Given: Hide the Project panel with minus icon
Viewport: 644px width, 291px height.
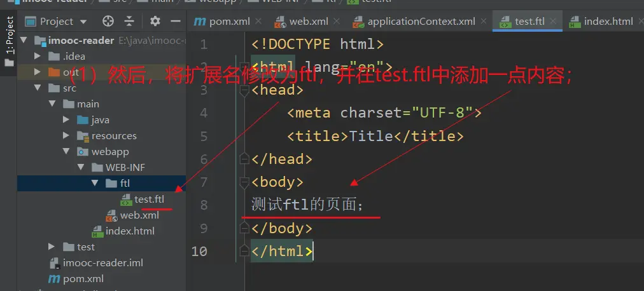Looking at the screenshot, I should pyautogui.click(x=176, y=21).
